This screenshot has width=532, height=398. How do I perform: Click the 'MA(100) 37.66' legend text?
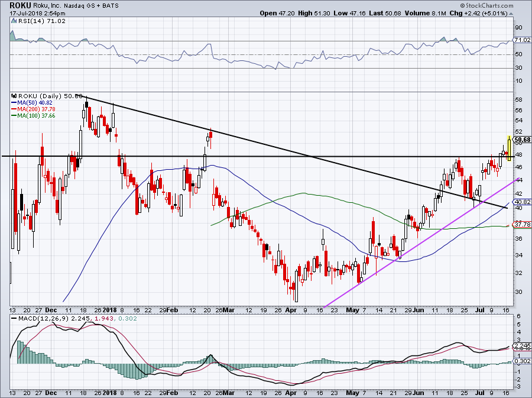click(36, 116)
